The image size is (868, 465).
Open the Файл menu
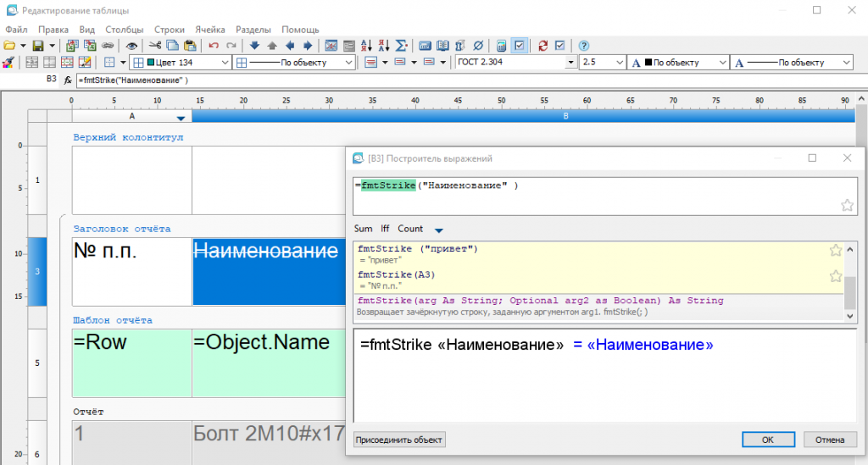(x=16, y=30)
